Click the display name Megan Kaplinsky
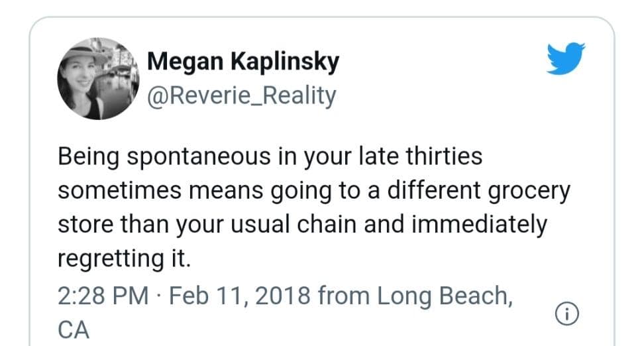This screenshot has width=644, height=346. [x=242, y=62]
